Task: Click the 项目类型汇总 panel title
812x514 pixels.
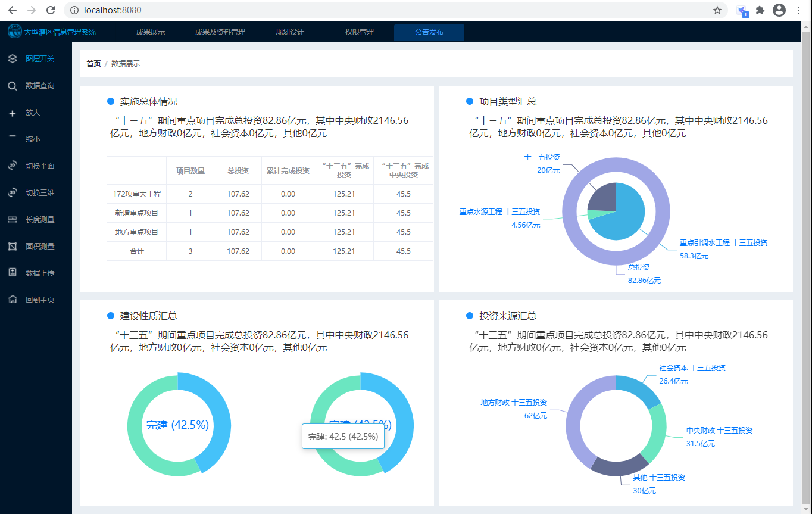Action: click(508, 102)
